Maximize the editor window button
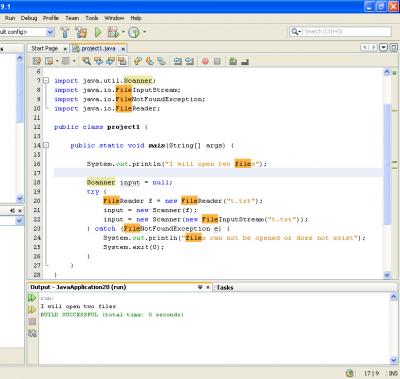The height and width of the screenshot is (379, 400). 393,47
